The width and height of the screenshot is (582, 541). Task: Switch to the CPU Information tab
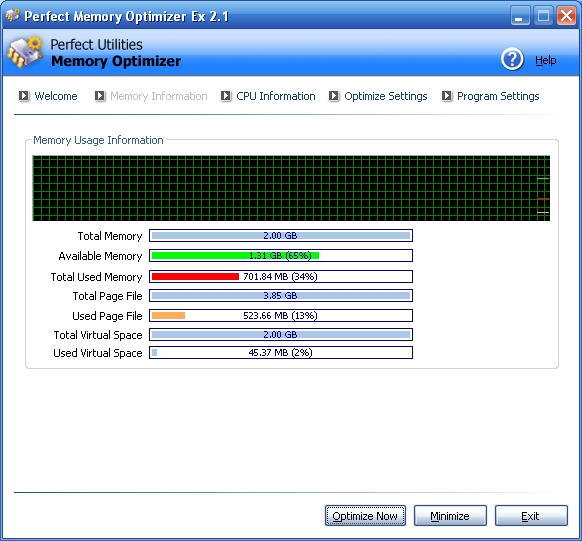(276, 96)
